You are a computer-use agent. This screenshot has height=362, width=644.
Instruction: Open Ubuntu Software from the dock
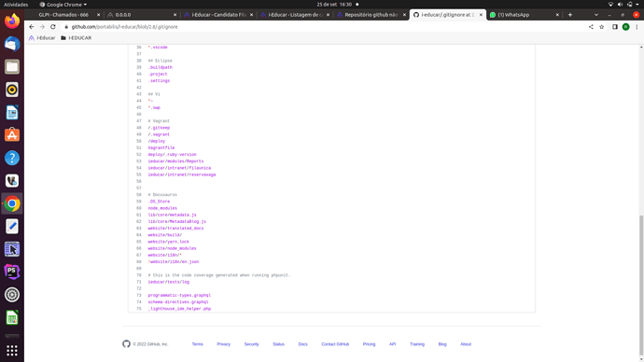click(x=12, y=135)
